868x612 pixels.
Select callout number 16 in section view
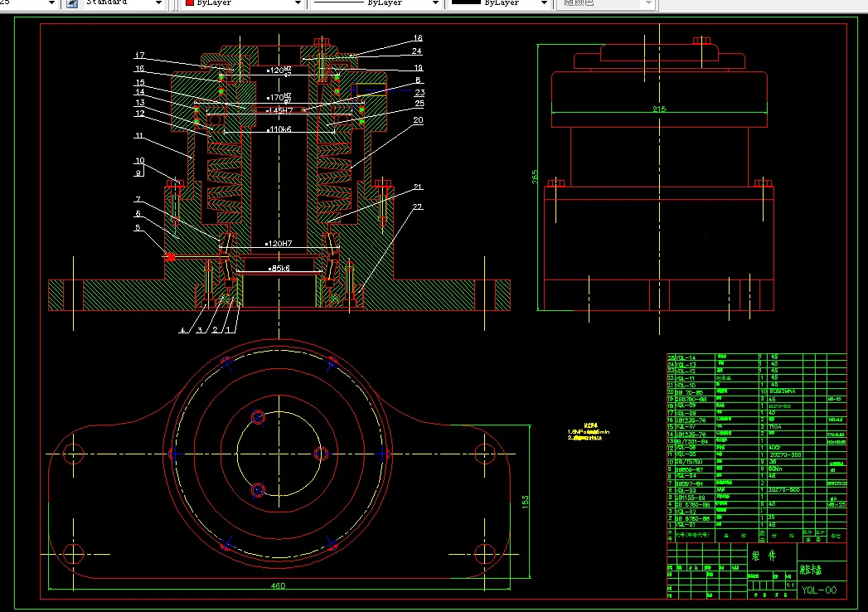point(139,69)
